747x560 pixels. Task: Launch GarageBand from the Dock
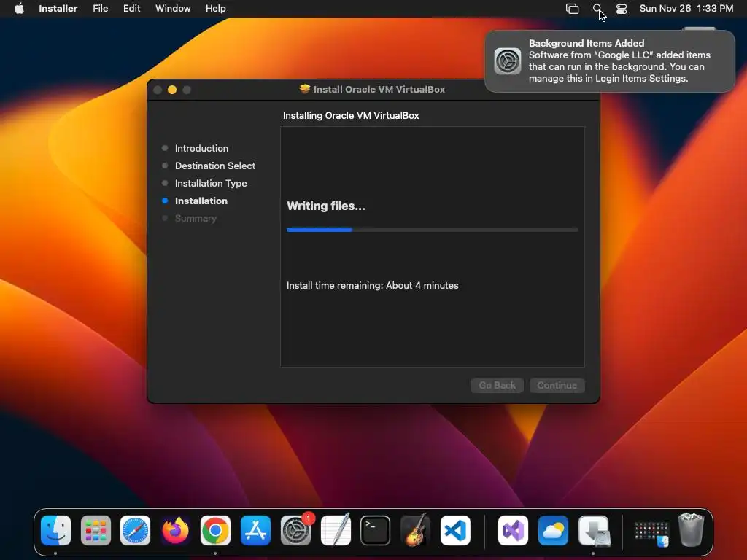tap(415, 530)
